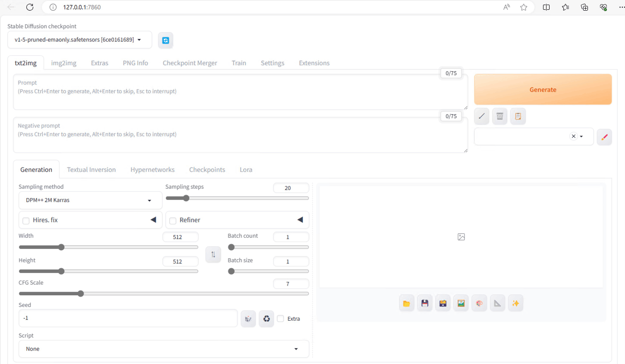Screen dimensions: 625x364
Task: Randomize the seed with the dice icon
Action: point(248,318)
